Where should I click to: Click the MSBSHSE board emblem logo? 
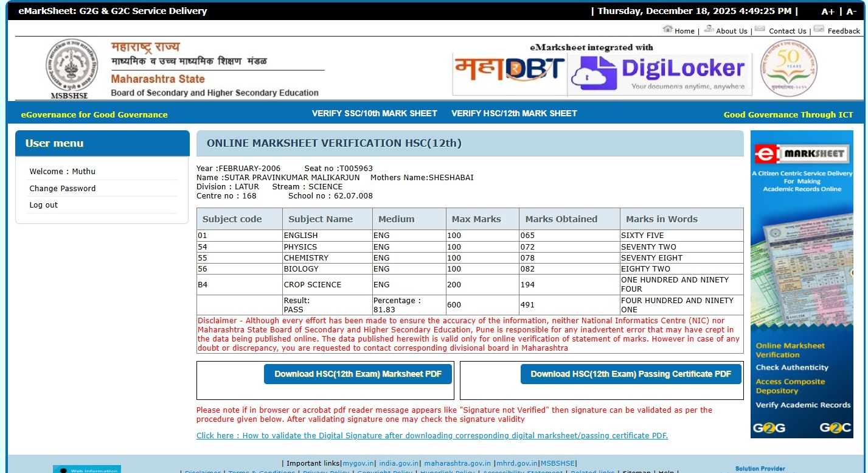tap(72, 68)
